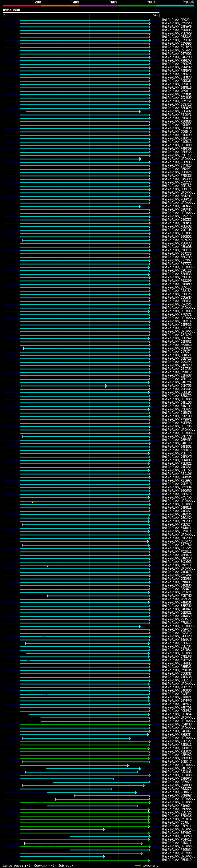
Task: Select the UniRef100_C1H4L1 label
Action: [177, 118]
